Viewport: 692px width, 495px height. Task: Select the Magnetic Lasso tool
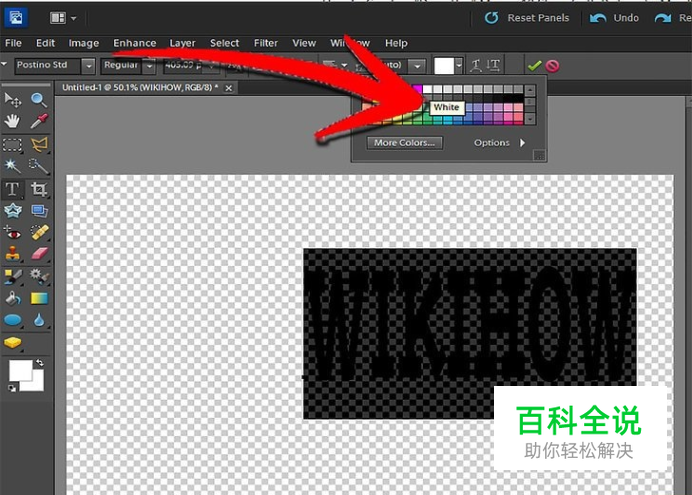pyautogui.click(x=39, y=145)
